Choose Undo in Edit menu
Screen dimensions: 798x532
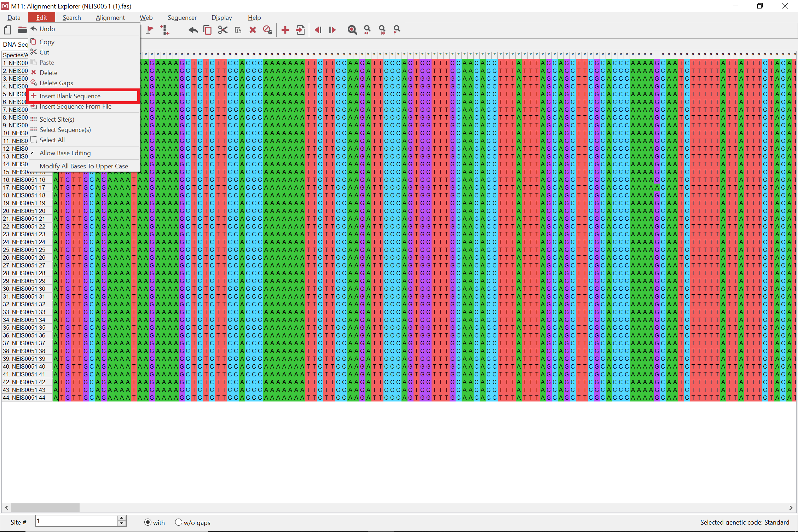[x=84, y=29]
